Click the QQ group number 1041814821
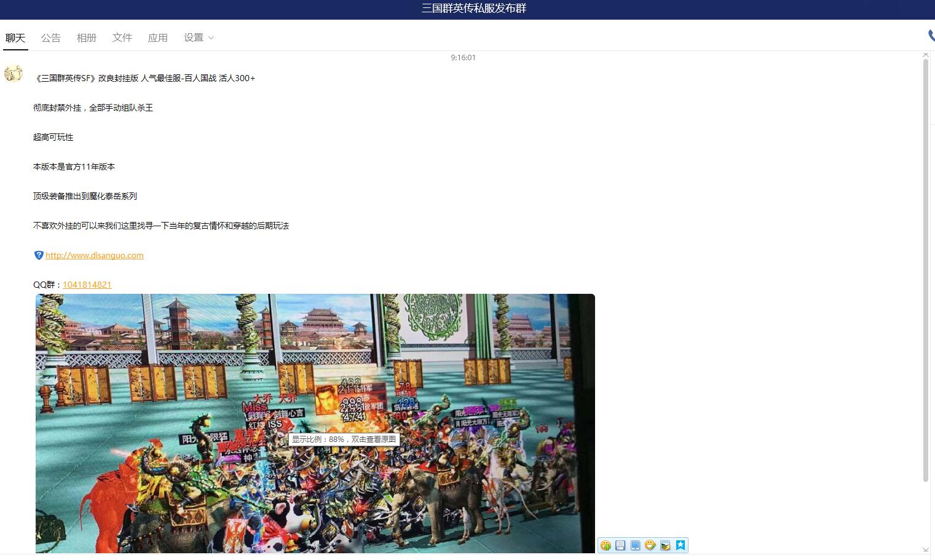Image resolution: width=935 pixels, height=560 pixels. coord(87,285)
